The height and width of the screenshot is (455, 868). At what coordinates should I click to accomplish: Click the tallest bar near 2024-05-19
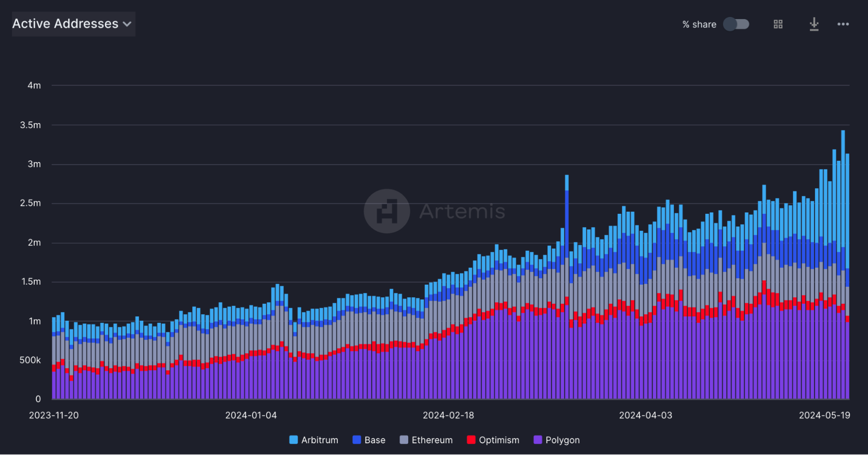pos(843,265)
